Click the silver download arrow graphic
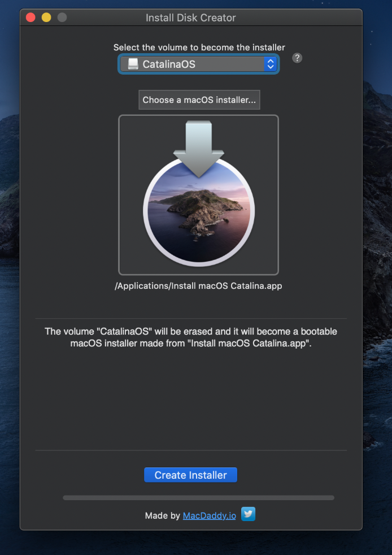 [x=199, y=149]
